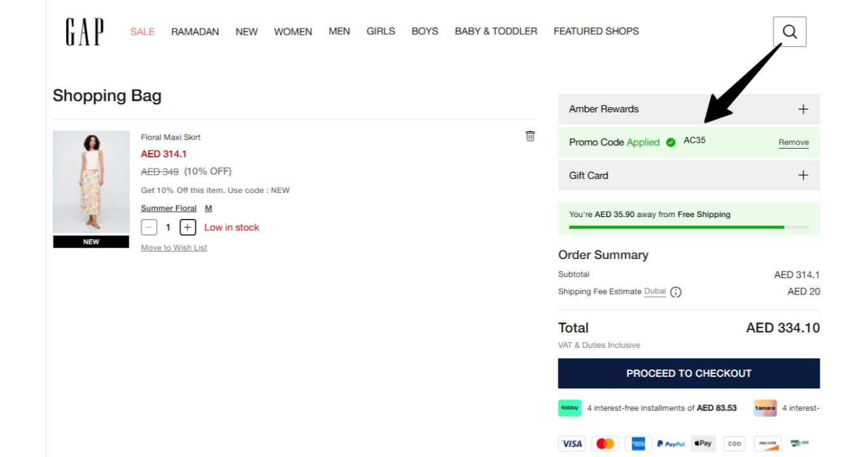The image size is (868, 457).
Task: Click PROCEED TO CHECKOUT button
Action: (689, 373)
